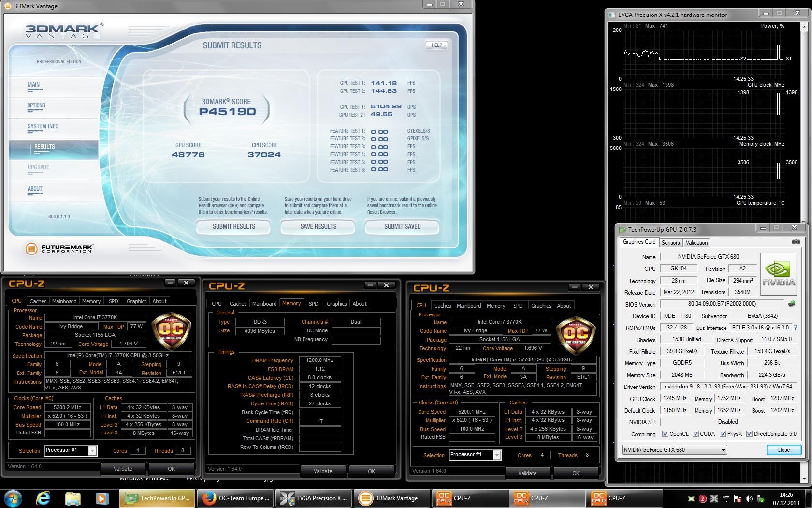Click the SUBMIT SAVED button
Viewport: 812px width, 508px height.
click(403, 226)
